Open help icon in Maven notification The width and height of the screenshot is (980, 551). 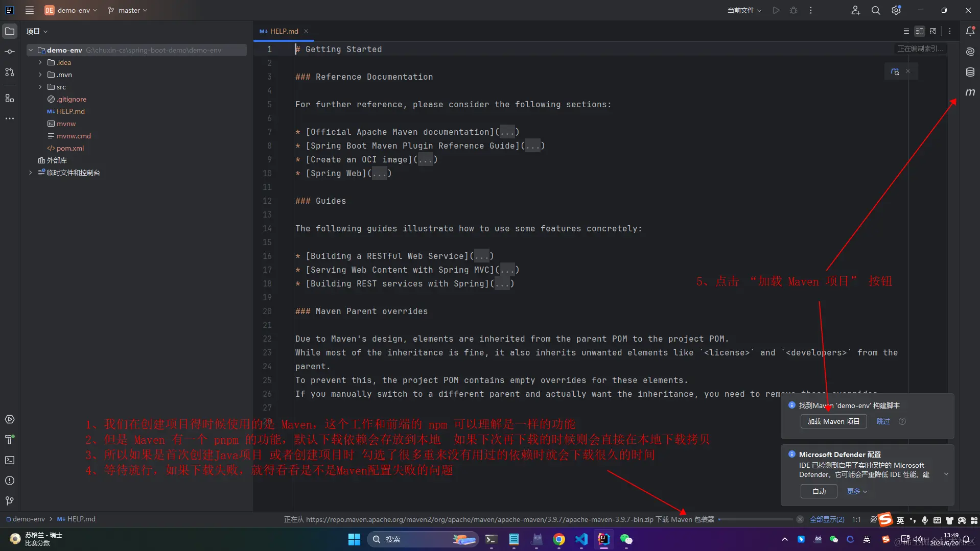click(902, 421)
